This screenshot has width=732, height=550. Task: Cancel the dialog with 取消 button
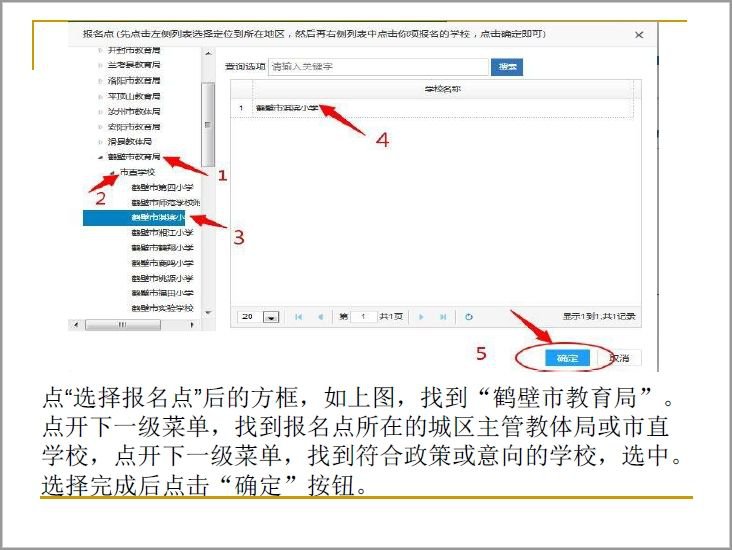click(619, 358)
